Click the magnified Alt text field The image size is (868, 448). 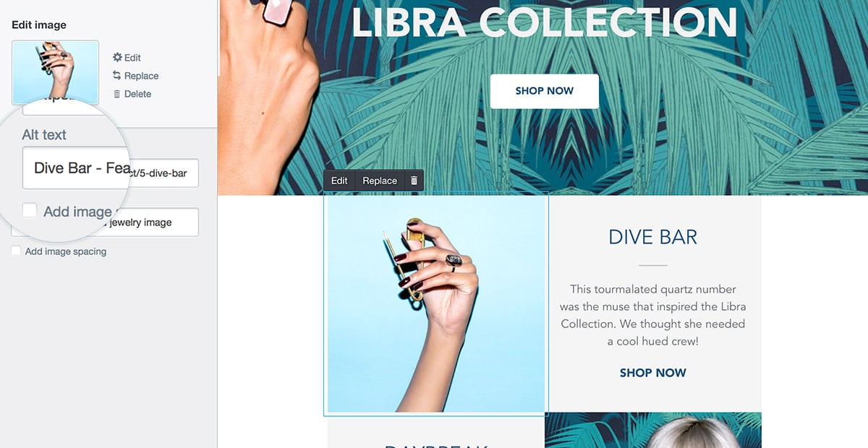click(x=76, y=168)
